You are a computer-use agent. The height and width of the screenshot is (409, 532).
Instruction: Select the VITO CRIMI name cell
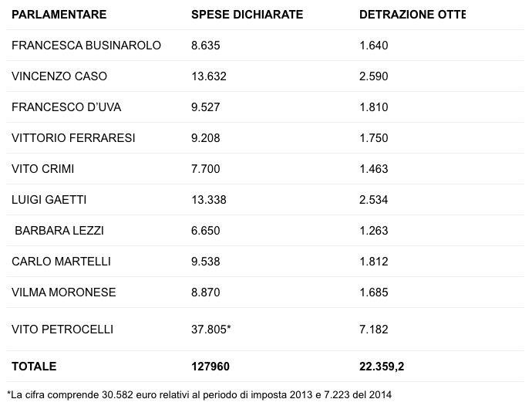[x=42, y=169]
